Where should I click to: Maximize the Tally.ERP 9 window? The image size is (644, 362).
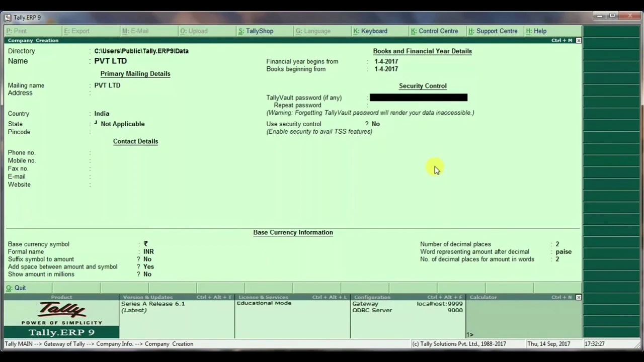[x=612, y=16]
